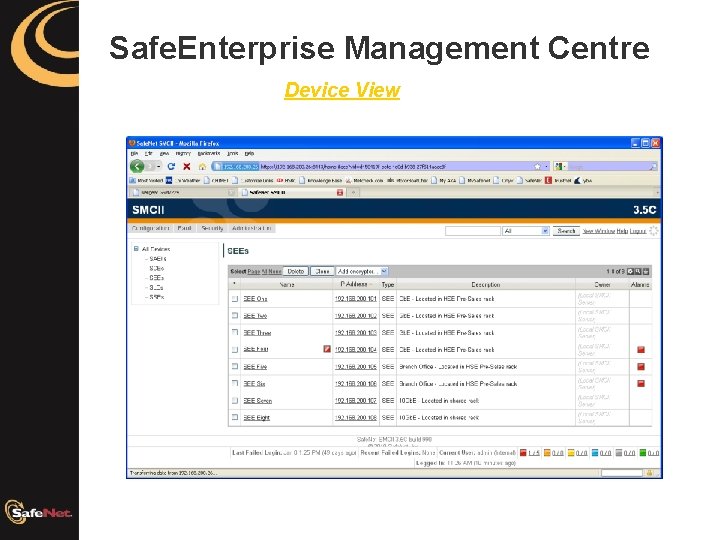Open the Bookmarks menu in Firefox
Image resolution: width=720 pixels, height=540 pixels.
[209, 153]
